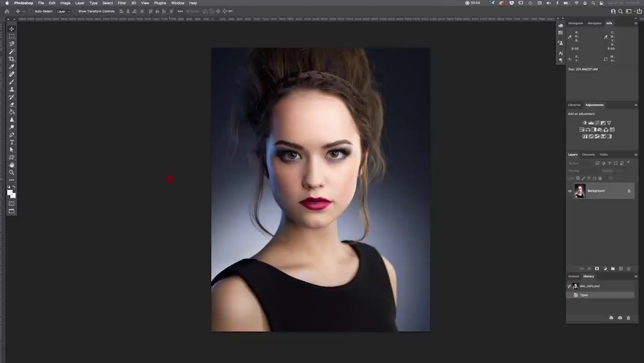
Task: Open the Info panel flyout menu
Action: tap(635, 23)
